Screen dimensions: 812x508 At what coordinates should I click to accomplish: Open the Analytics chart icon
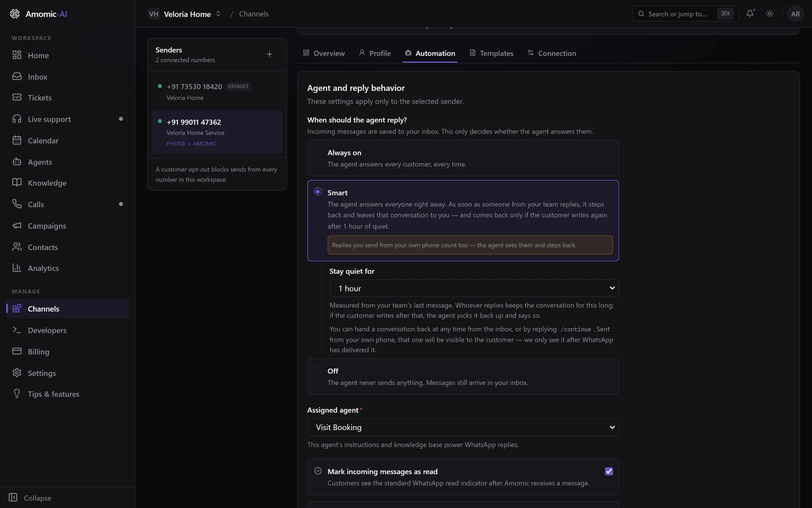pyautogui.click(x=17, y=268)
